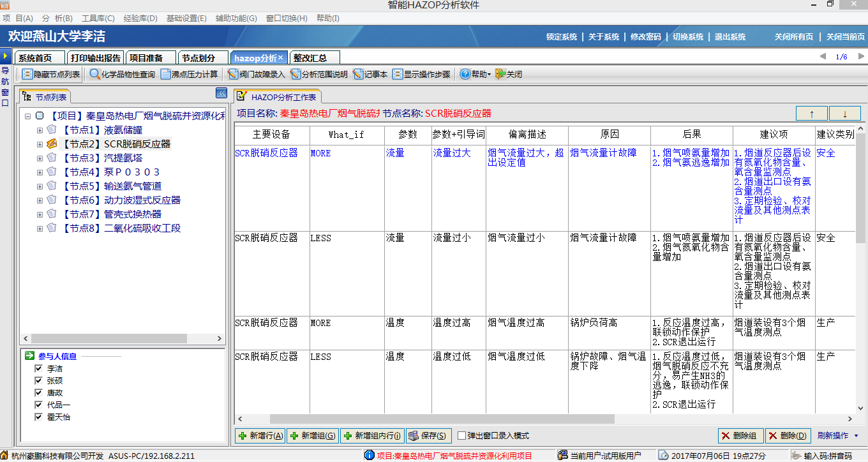Open 阀门故障录入 valve fault entry
Image resolution: width=868 pixels, height=462 pixels.
(255, 74)
